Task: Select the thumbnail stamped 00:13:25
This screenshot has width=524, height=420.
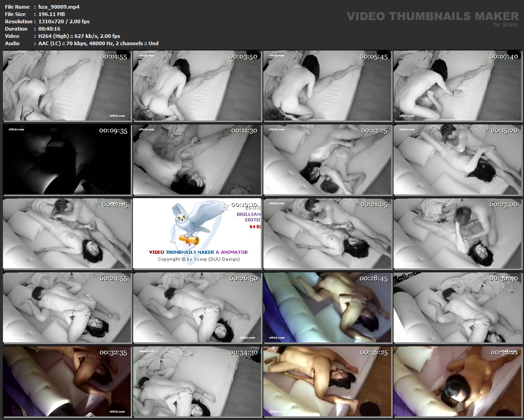Action: click(328, 160)
